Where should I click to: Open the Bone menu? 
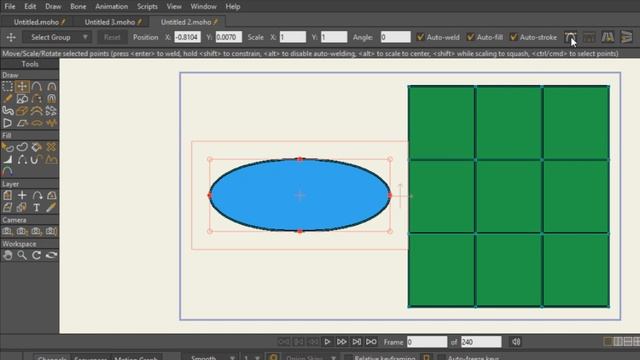point(78,7)
